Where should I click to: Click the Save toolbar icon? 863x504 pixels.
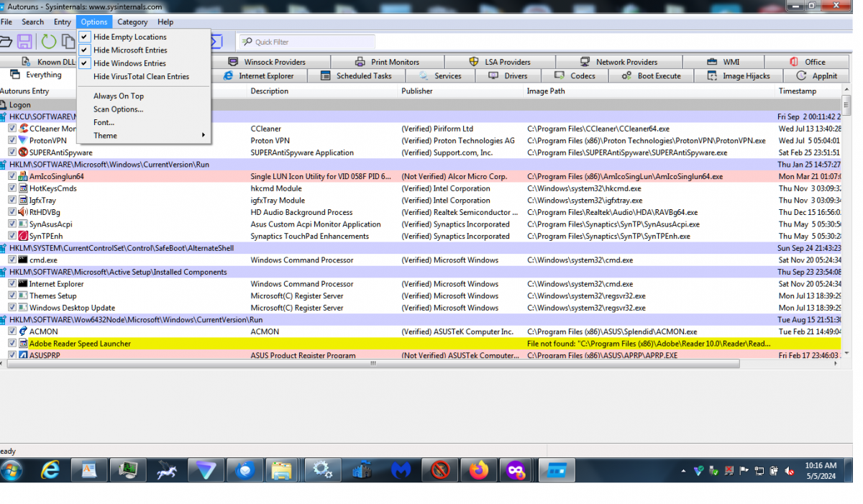24,42
